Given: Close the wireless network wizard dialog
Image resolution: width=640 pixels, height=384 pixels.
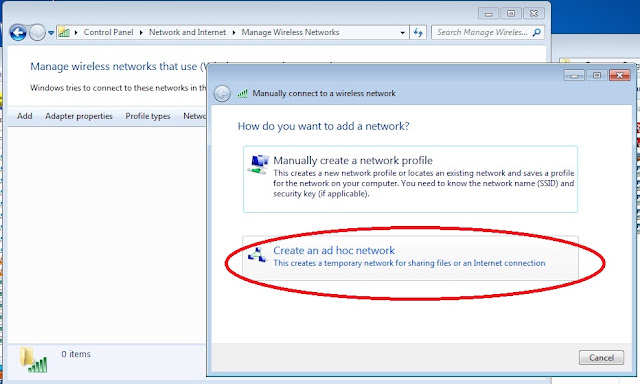Looking at the screenshot, I should click(620, 75).
